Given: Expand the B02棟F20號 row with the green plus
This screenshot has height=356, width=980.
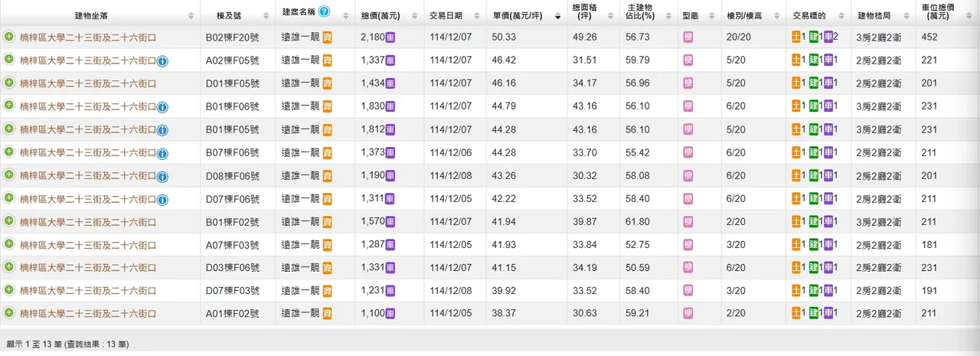Looking at the screenshot, I should [x=9, y=37].
